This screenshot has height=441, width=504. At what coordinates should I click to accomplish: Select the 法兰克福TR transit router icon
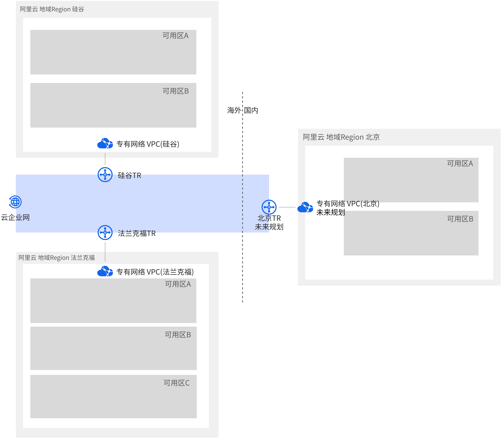pyautogui.click(x=105, y=233)
